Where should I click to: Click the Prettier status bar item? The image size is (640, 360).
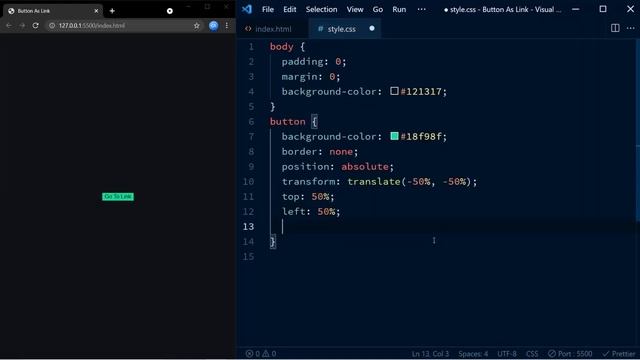click(619, 353)
